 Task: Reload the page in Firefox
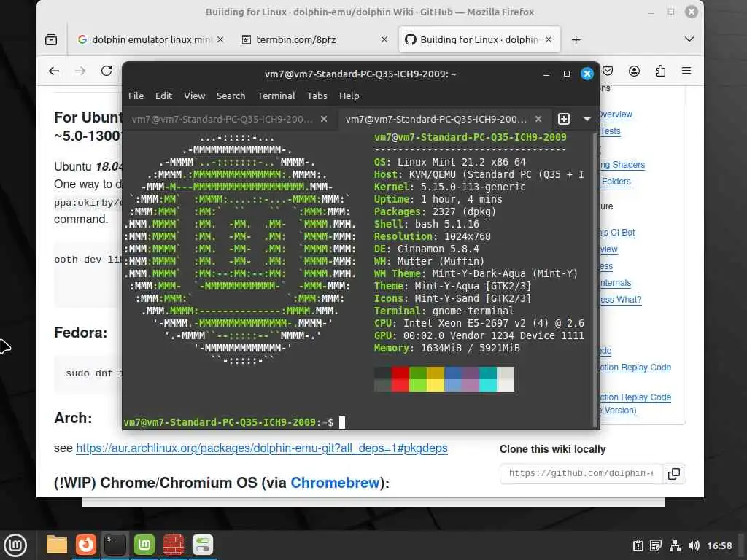[107, 71]
